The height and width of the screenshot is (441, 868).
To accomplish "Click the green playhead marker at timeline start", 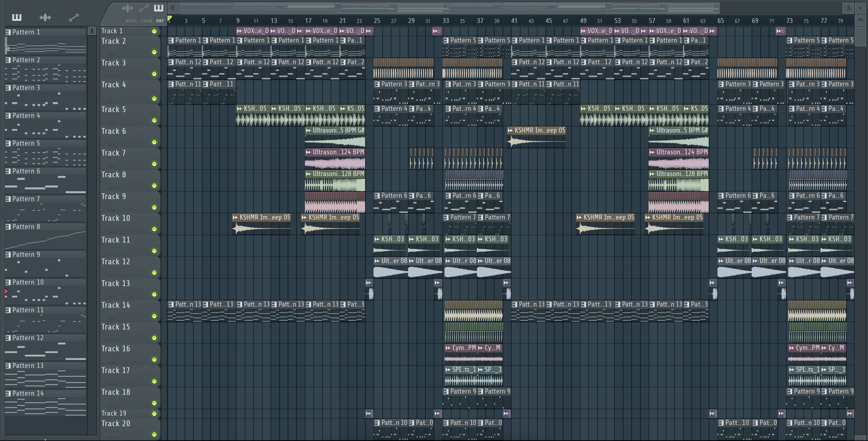I will pyautogui.click(x=170, y=19).
